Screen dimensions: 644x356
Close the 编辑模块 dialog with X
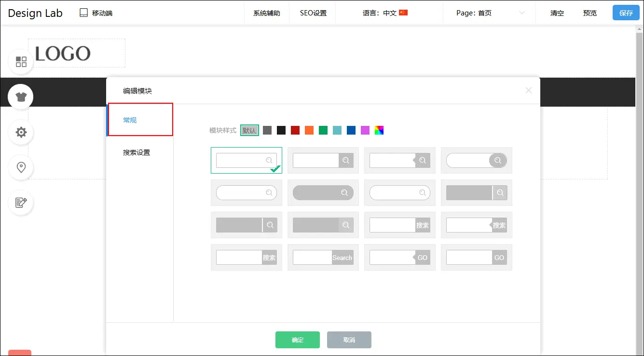click(x=529, y=90)
